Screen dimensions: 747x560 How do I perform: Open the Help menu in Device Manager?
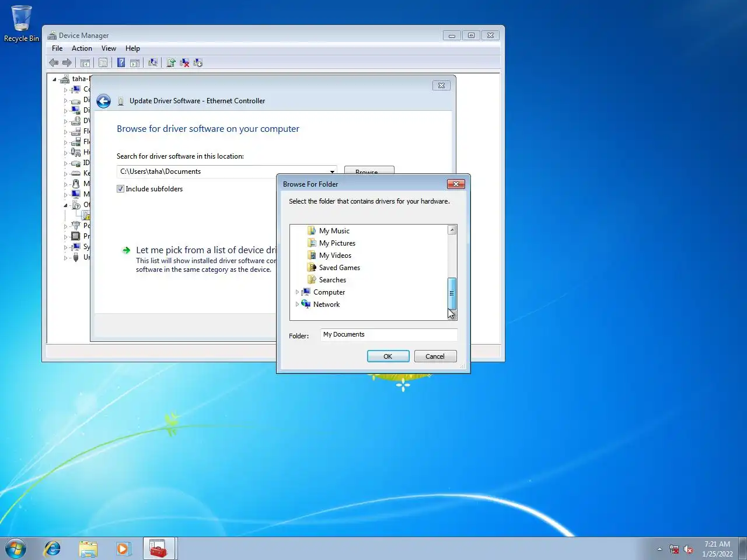pos(132,48)
